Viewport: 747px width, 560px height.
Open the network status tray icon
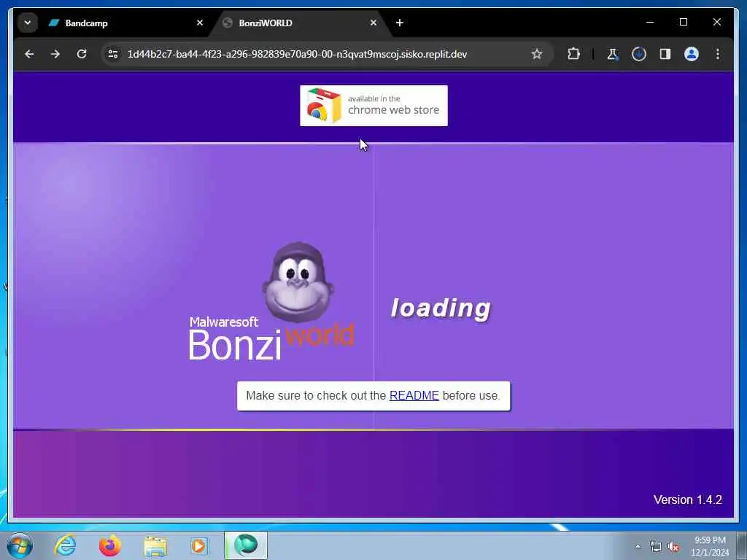coord(656,547)
